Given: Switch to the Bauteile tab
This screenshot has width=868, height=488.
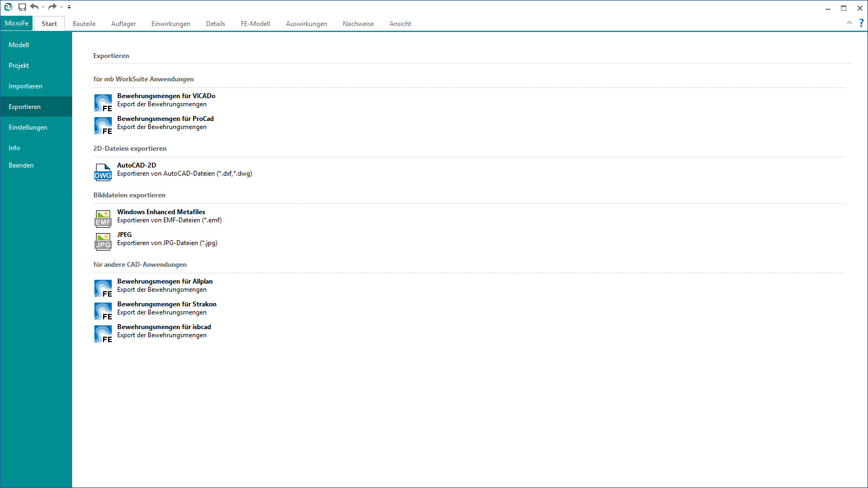Looking at the screenshot, I should pos(84,24).
